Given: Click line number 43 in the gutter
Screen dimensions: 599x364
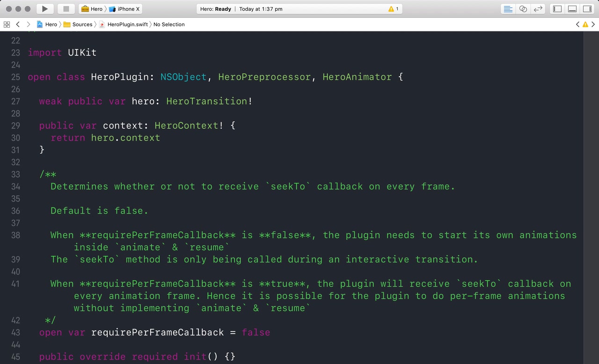Looking at the screenshot, I should pyautogui.click(x=15, y=332).
